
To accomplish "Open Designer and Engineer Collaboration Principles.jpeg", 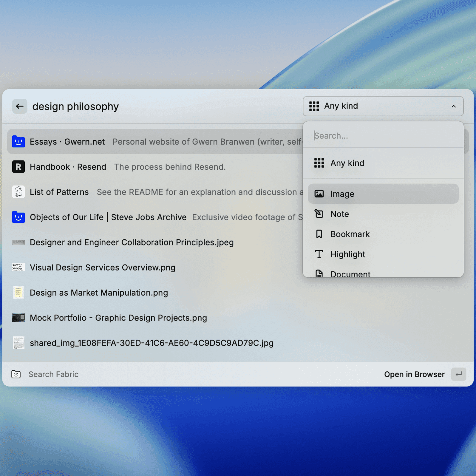I will pos(155,242).
